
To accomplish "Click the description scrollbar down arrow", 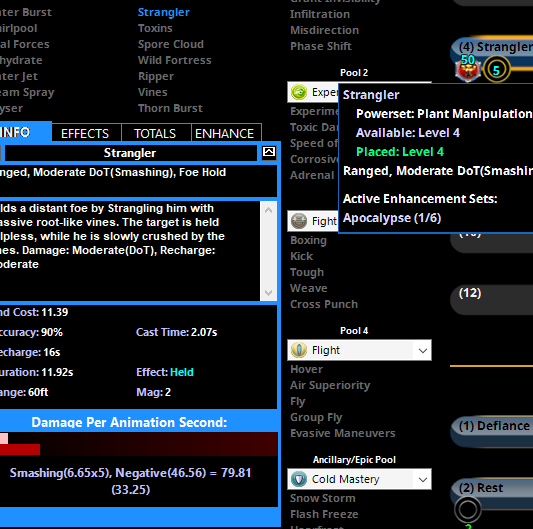I will [x=269, y=293].
